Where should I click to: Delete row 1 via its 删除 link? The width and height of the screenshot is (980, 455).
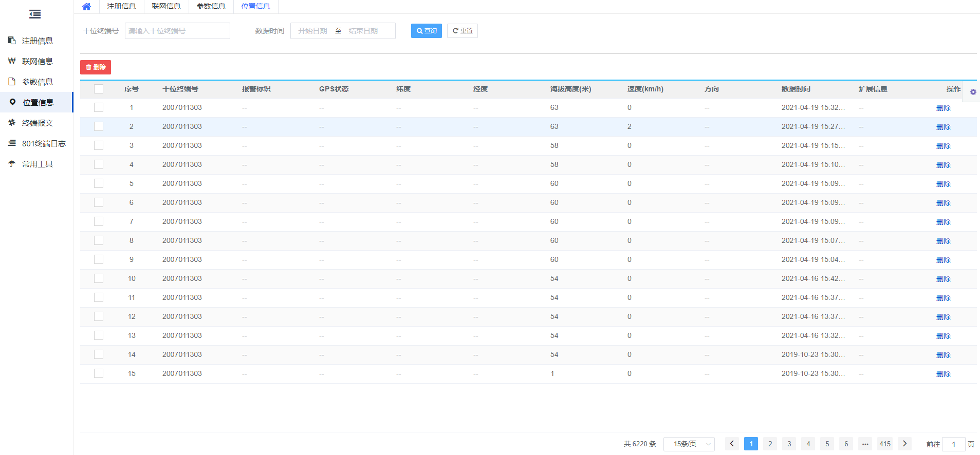click(x=944, y=108)
